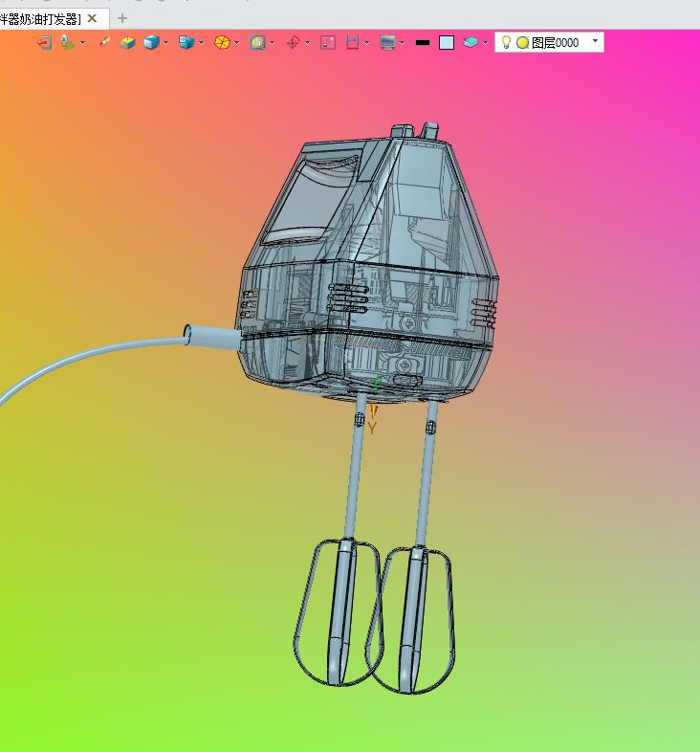Expand the dropdown arrow beside the monitor icon
Viewport: 700px width, 752px height.
(x=402, y=42)
